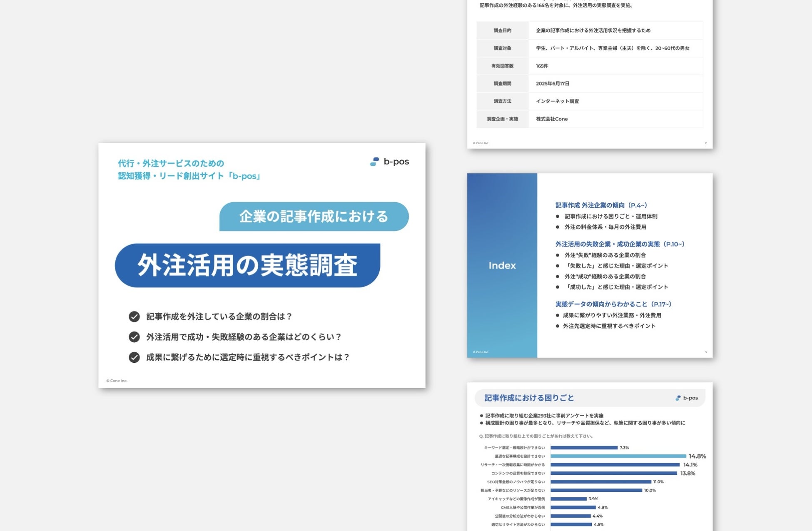The width and height of the screenshot is (812, 531).
Task: Open the 記事作成 外注企業の傾向（P.4~） index heading
Action: click(x=601, y=205)
